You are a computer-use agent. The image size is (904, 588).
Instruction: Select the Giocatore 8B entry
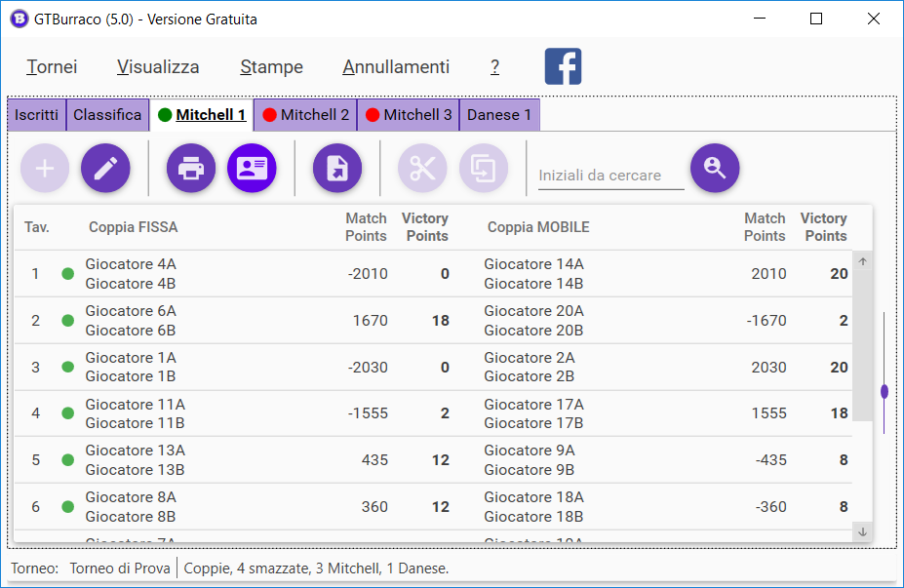(131, 517)
